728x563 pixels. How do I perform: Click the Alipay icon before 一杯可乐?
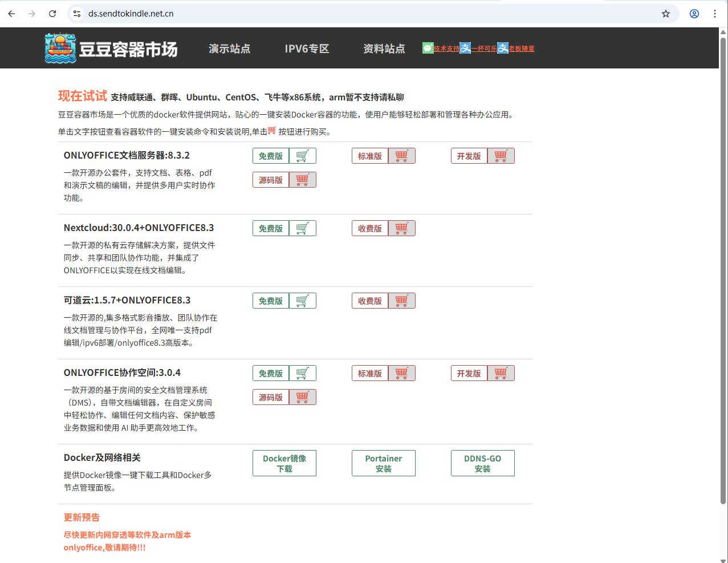click(x=465, y=48)
